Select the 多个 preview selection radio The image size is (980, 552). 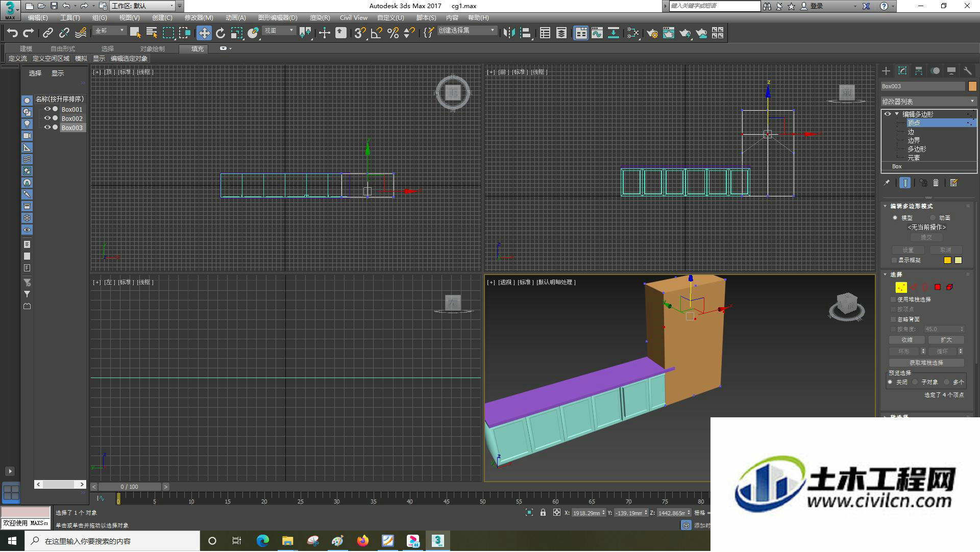[x=946, y=382]
